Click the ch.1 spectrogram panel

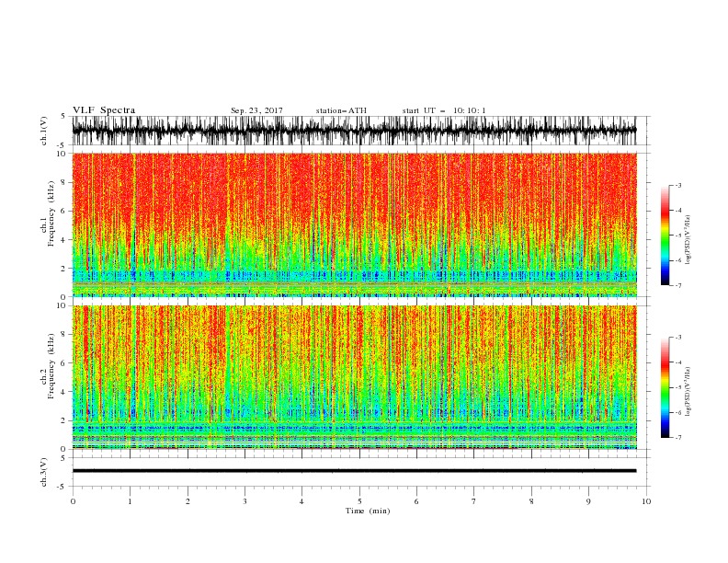point(355,224)
